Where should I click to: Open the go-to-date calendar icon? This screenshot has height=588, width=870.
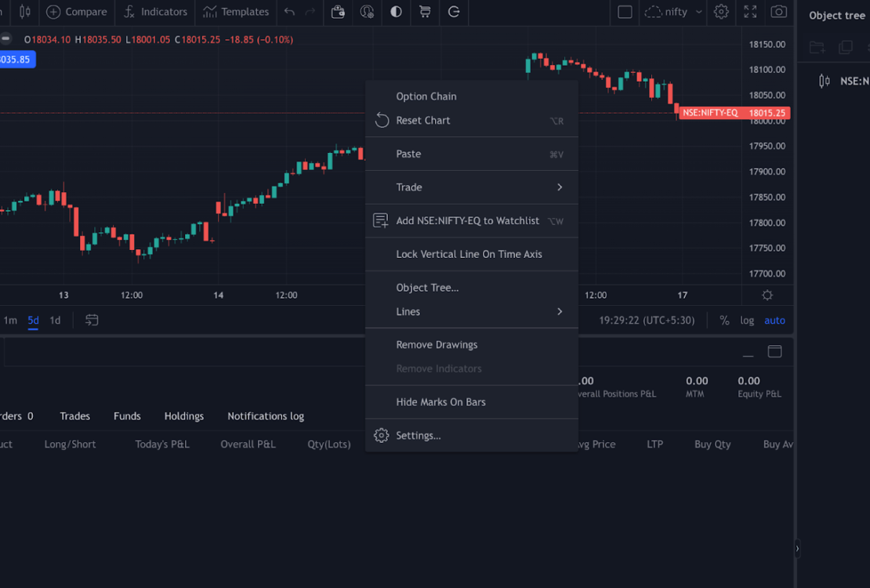click(x=92, y=321)
